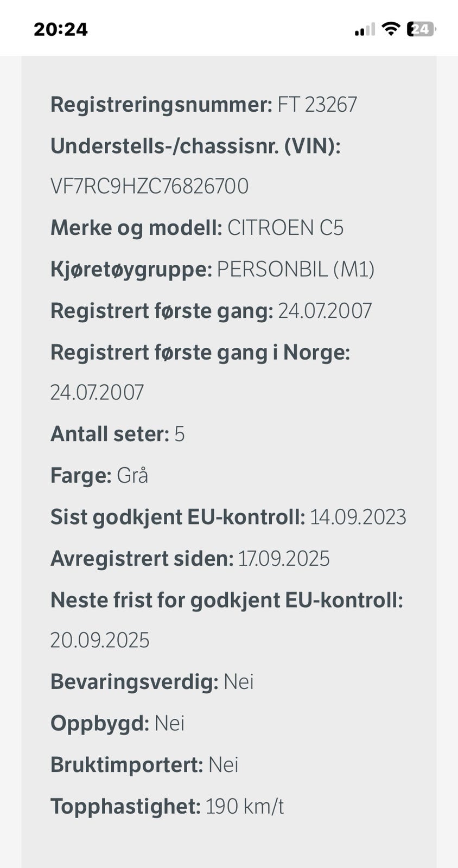458x868 pixels.
Task: Tap the Registrert første gang i Norge label
Action: coord(200,353)
